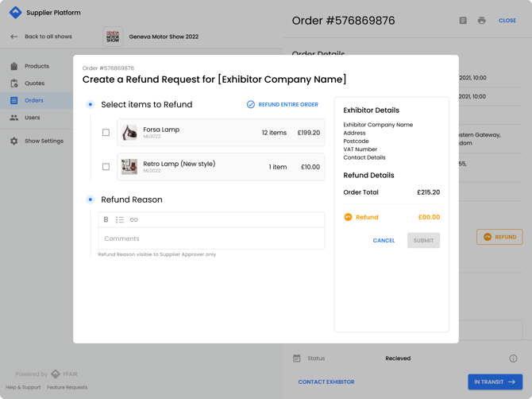
Task: Select the Refund Reason step radio
Action: 91,199
